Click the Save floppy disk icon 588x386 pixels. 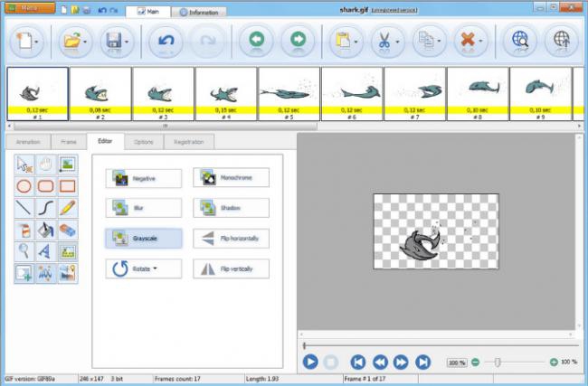[x=113, y=41]
